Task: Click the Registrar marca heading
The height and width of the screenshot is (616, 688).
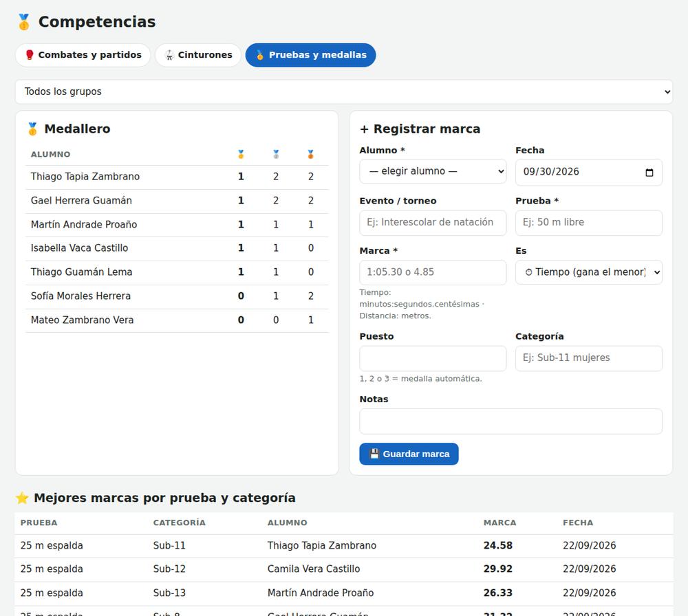Action: [x=420, y=129]
